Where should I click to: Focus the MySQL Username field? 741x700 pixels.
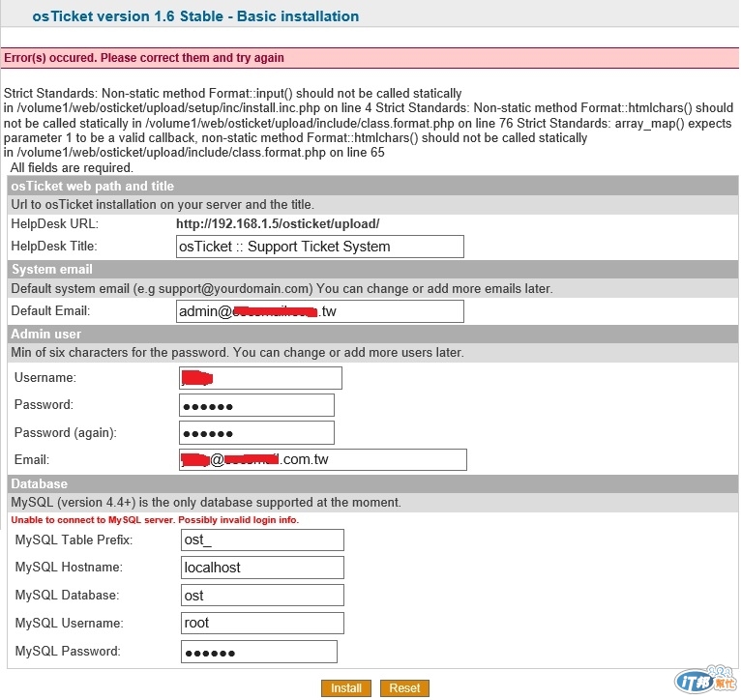coord(262,623)
